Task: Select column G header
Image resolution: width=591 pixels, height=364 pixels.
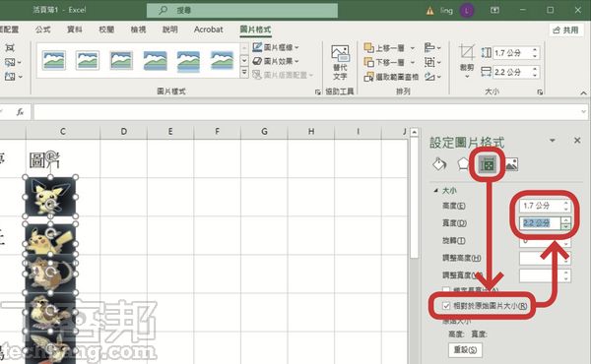Action: pos(264,132)
